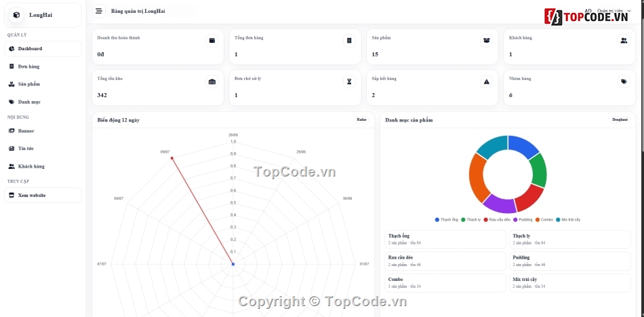
Task: Click the Radar chart type badge
Action: click(x=362, y=119)
